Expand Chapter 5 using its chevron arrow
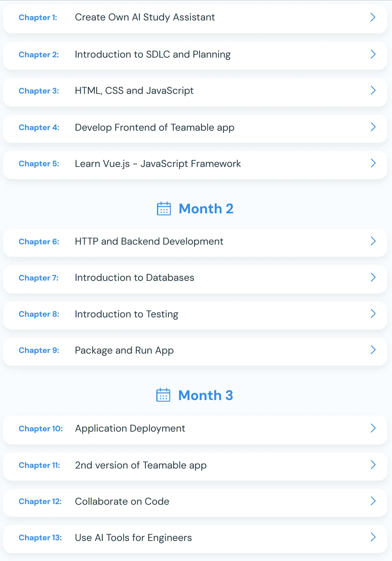This screenshot has width=392, height=561. [x=373, y=163]
